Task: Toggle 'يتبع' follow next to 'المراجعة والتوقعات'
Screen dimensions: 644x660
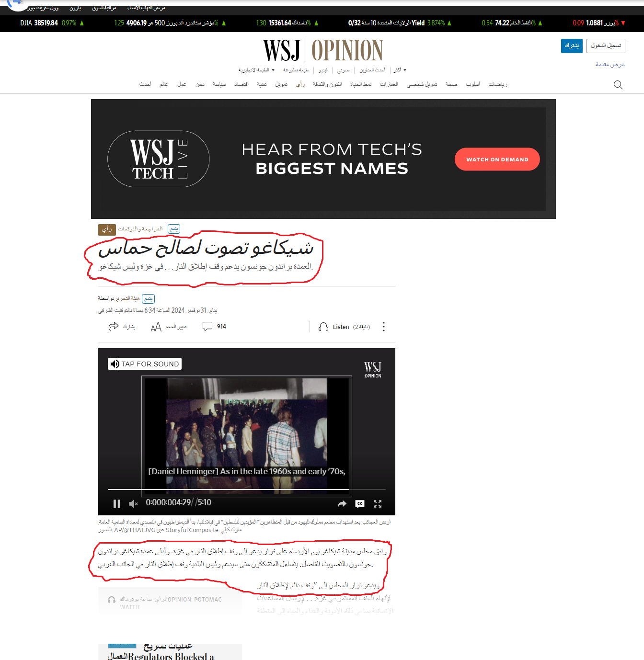Action: (x=174, y=229)
